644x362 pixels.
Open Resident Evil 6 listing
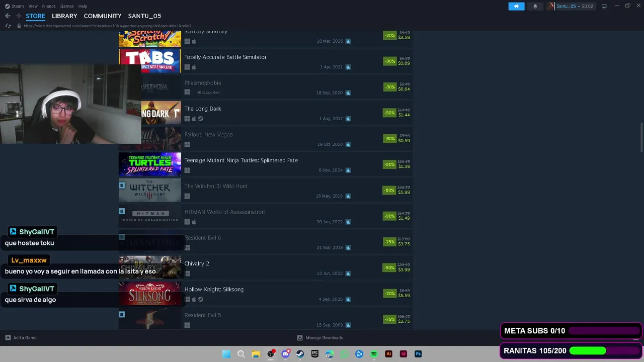(x=203, y=238)
